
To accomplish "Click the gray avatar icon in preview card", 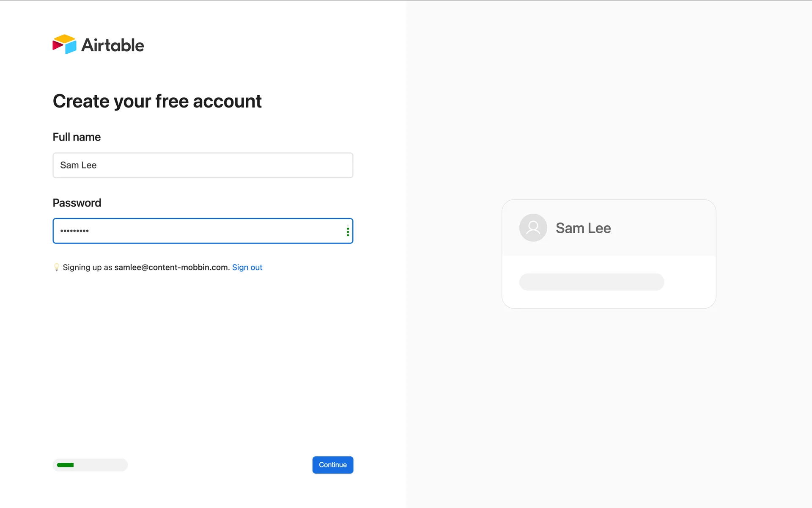I will [533, 228].
